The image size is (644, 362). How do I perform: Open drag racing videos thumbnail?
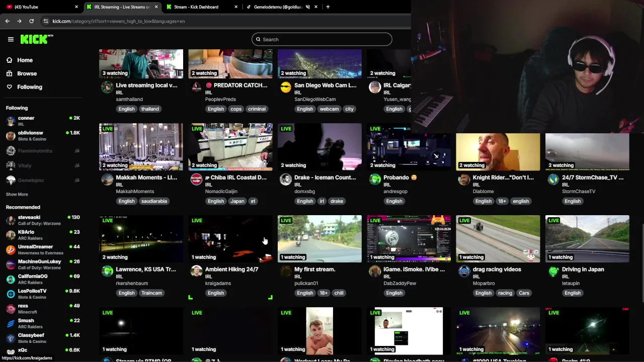498,239
